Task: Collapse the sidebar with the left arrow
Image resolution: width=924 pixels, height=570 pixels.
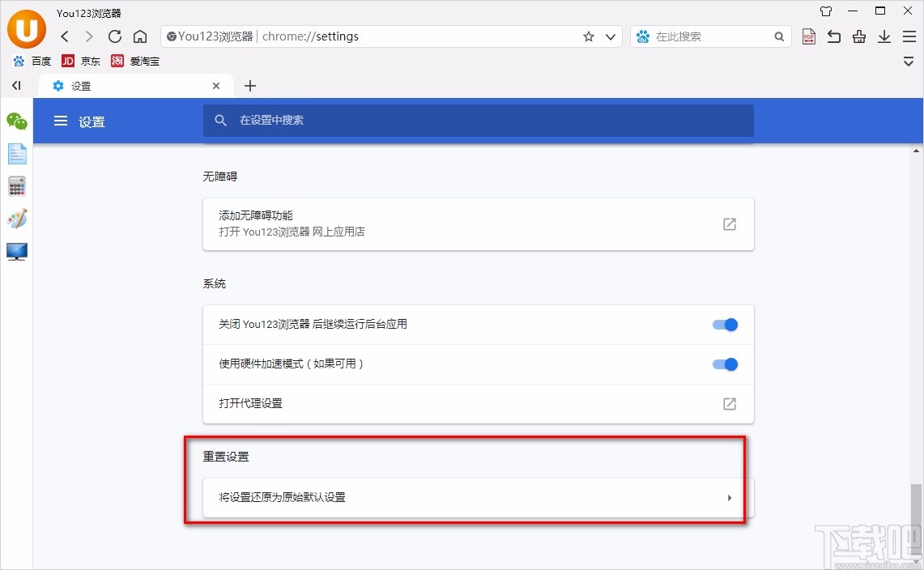Action: [x=15, y=85]
